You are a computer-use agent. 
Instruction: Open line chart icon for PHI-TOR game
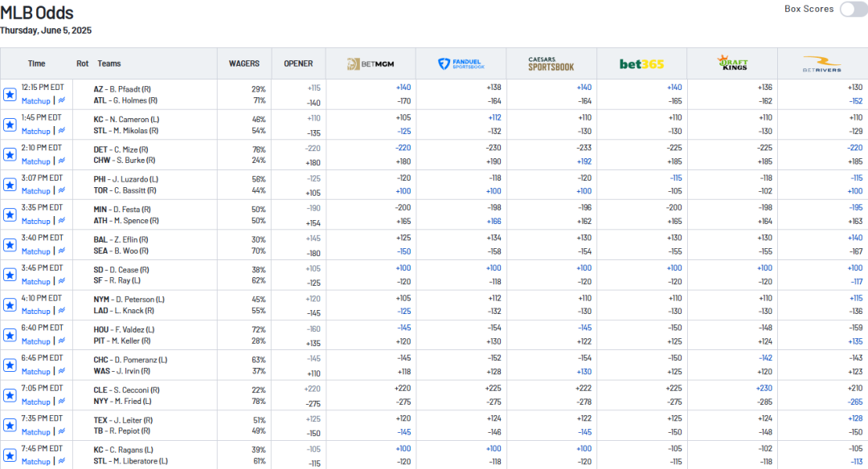click(62, 191)
